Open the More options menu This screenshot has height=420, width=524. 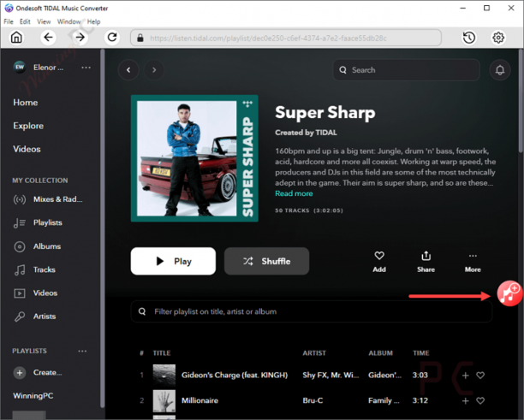[473, 262]
